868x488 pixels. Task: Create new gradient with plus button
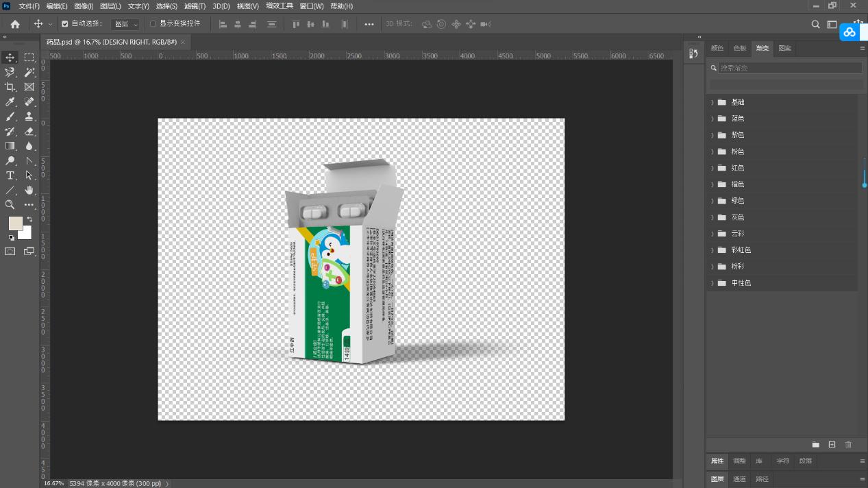(832, 445)
